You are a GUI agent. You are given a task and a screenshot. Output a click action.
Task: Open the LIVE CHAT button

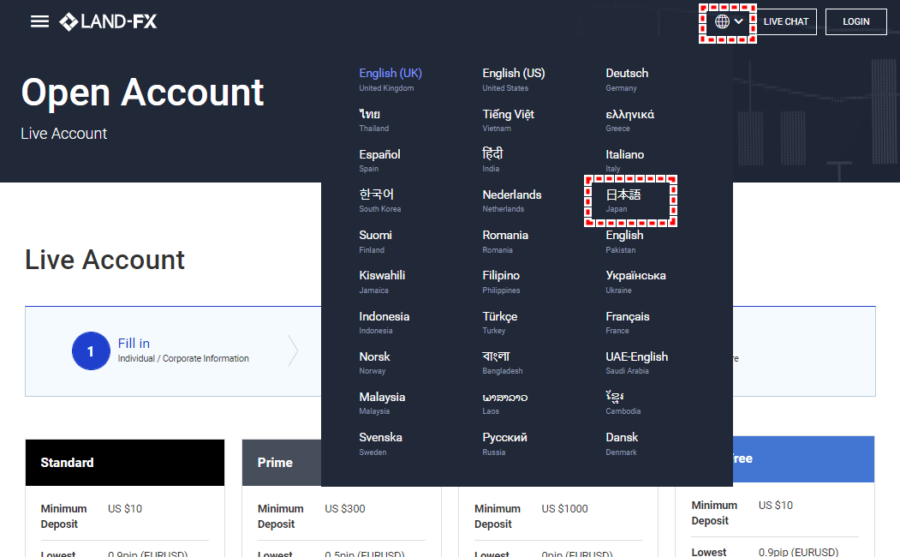coord(786,22)
